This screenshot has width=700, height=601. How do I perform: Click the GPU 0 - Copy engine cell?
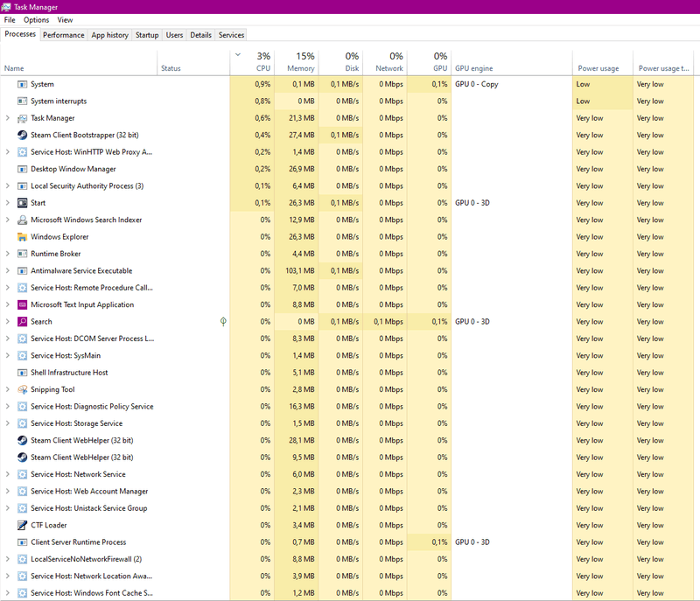512,84
